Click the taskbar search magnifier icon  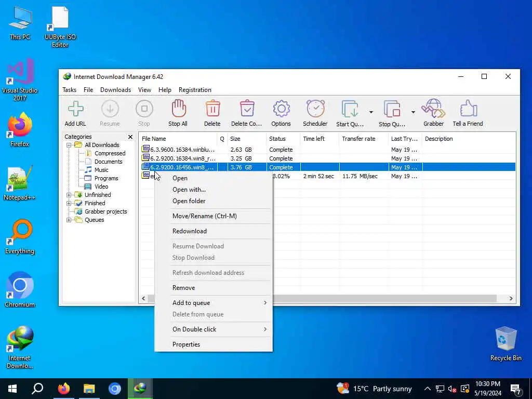click(x=37, y=389)
